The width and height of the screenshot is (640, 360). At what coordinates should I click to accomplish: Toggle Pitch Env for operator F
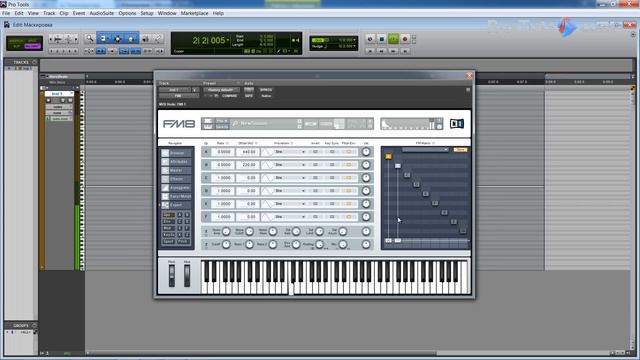tap(349, 217)
